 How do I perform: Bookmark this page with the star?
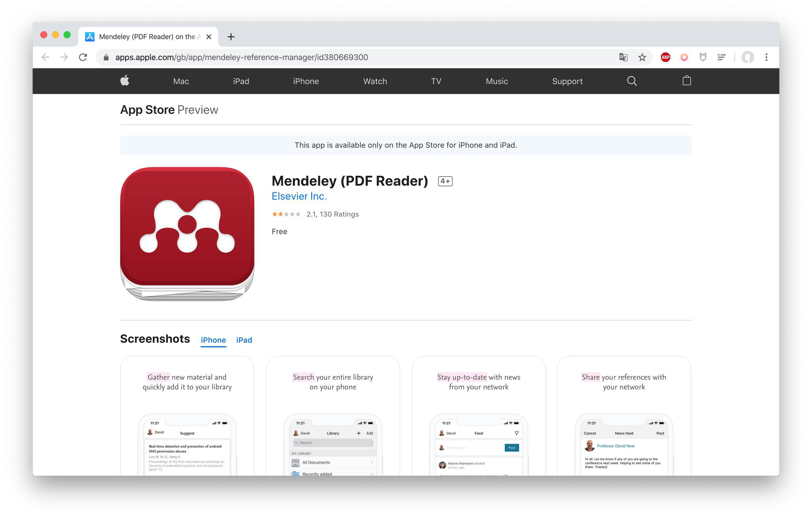pos(642,57)
